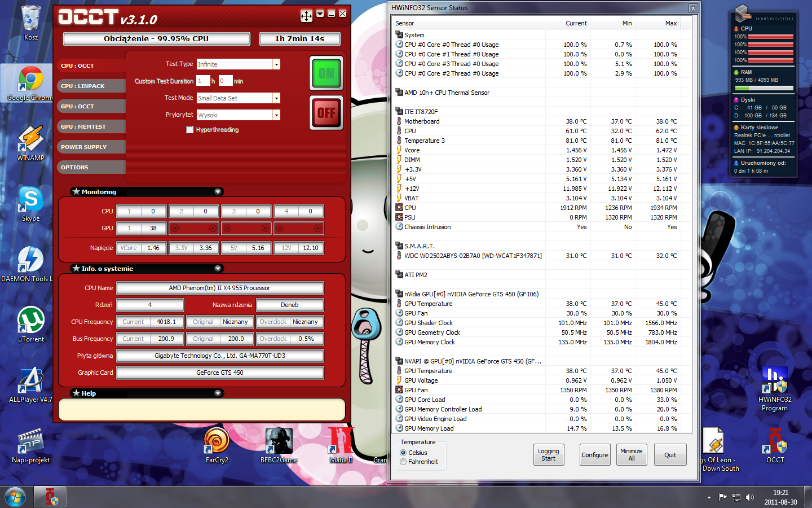Select Celsius temperature unit
Screen dimensions: 812x508
coord(403,453)
